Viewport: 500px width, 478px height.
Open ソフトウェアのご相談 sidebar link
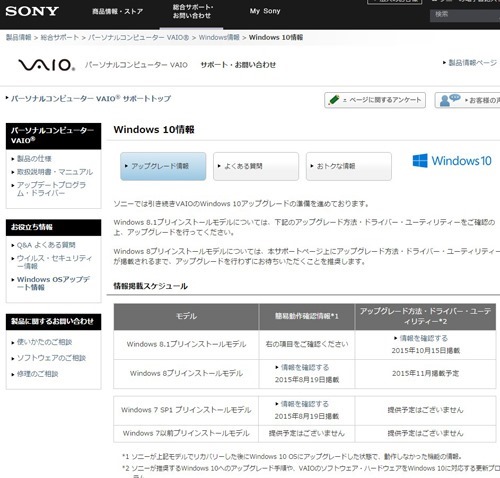pos(51,358)
